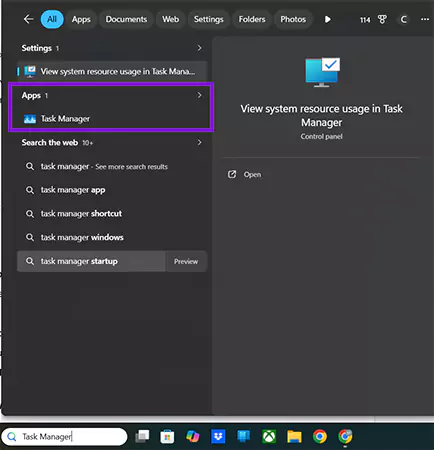Open File Explorer from the taskbar

294,437
